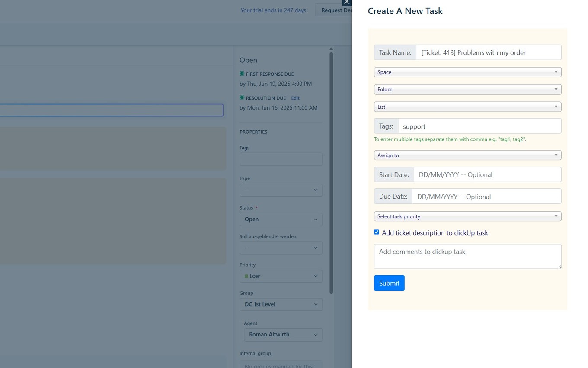This screenshot has width=588, height=368.
Task: Click the green status dot beside FIRST RESPONSE DUE
Action: pos(242,74)
